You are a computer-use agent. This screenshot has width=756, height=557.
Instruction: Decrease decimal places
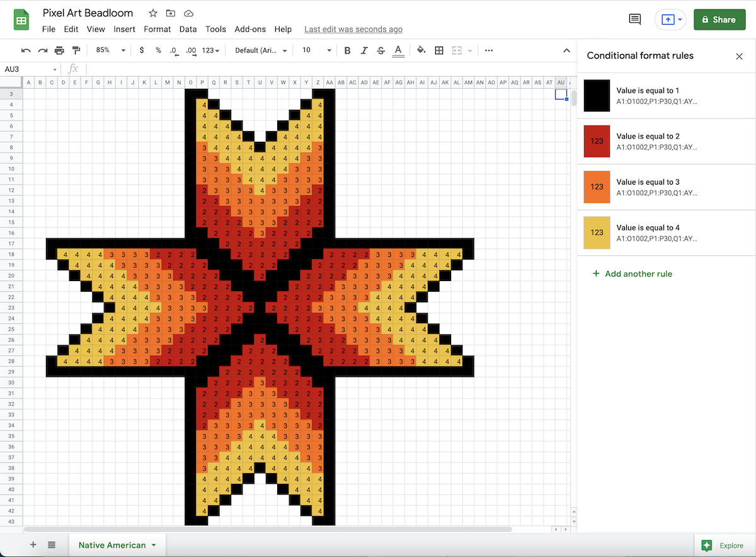(x=175, y=50)
